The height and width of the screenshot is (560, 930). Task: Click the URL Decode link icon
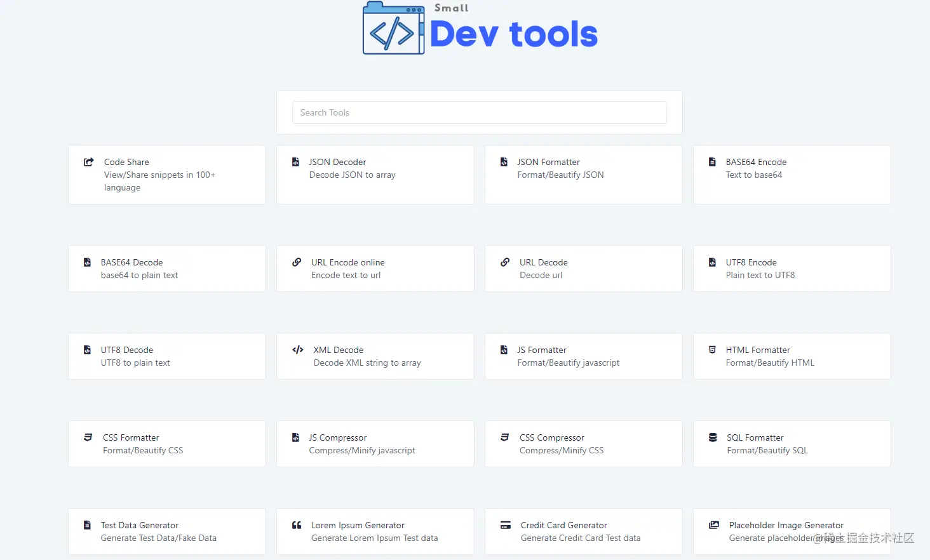[x=505, y=262]
